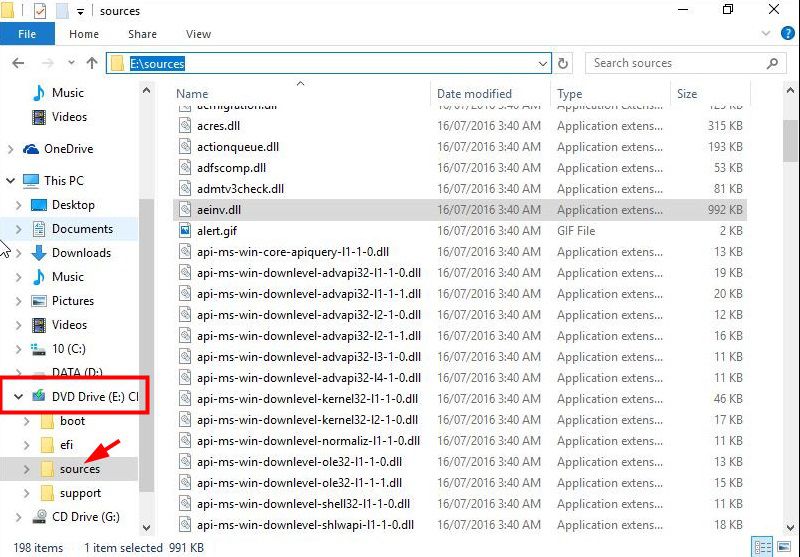Image resolution: width=800 pixels, height=557 pixels.
Task: Expand the OneDrive tree node
Action: point(11,149)
